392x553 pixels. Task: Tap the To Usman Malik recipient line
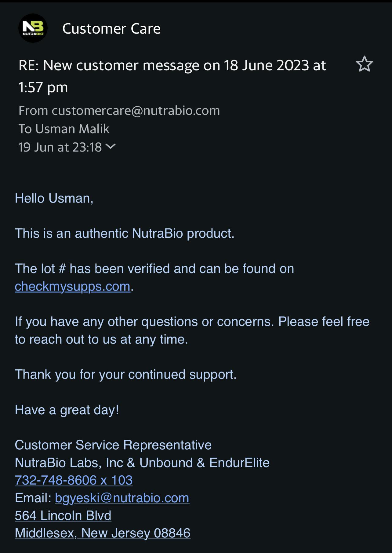64,129
